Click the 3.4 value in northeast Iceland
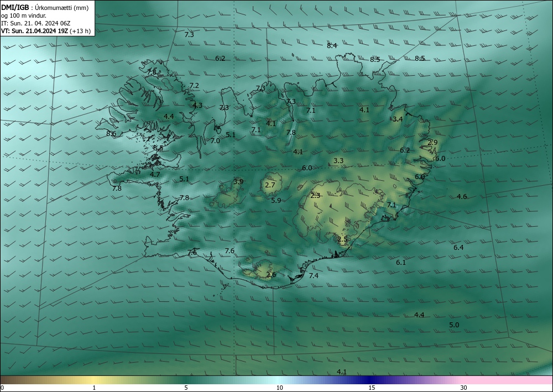Screen dimensions: 553x392 point(398,119)
